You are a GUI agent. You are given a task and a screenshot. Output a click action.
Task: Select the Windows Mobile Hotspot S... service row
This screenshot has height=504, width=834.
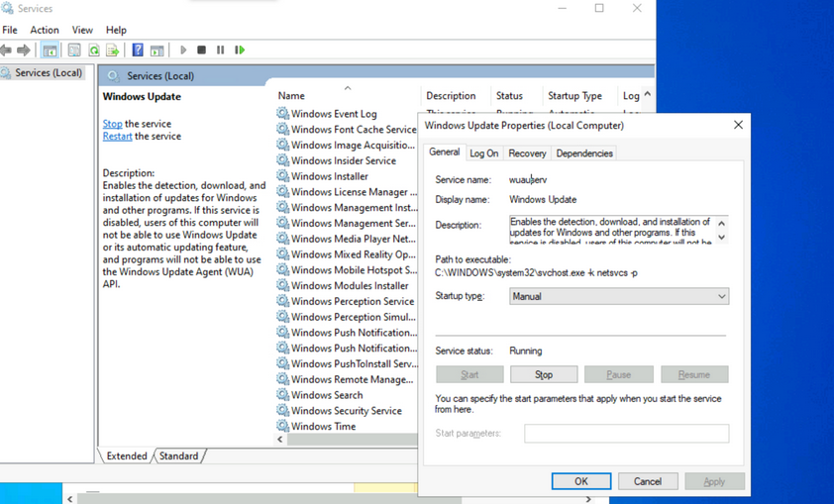click(347, 270)
